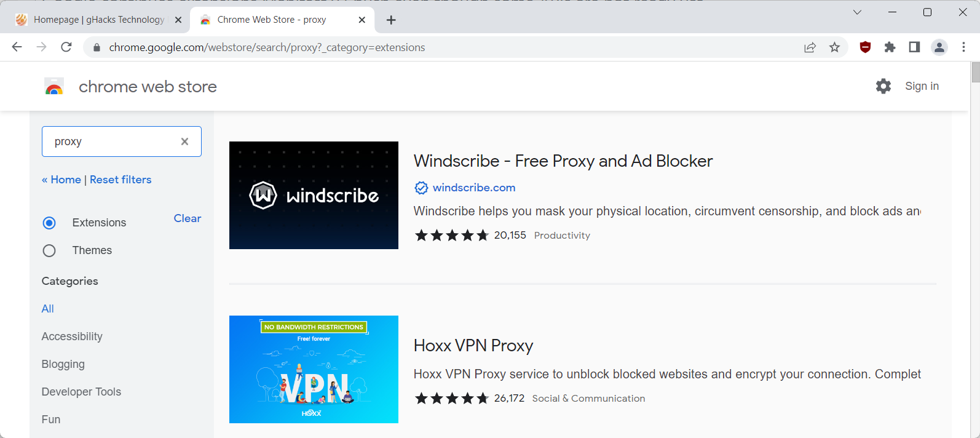Open the tab search chevron

(x=857, y=12)
